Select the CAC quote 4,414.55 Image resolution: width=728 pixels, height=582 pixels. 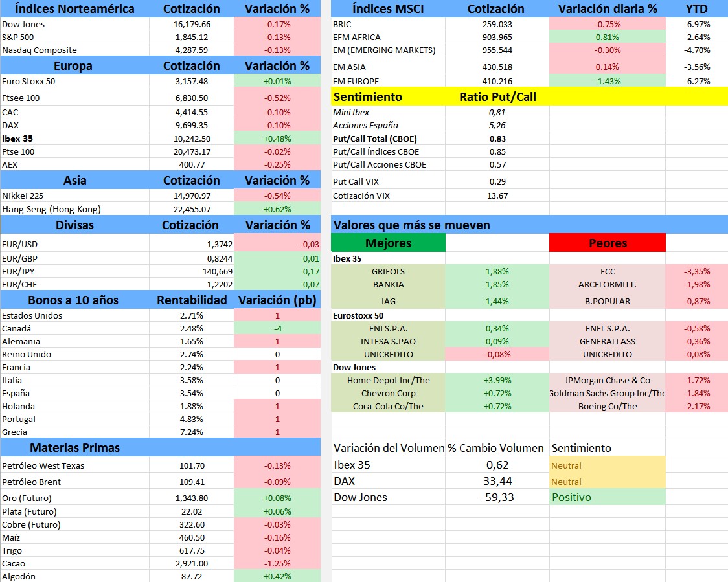pos(192,112)
